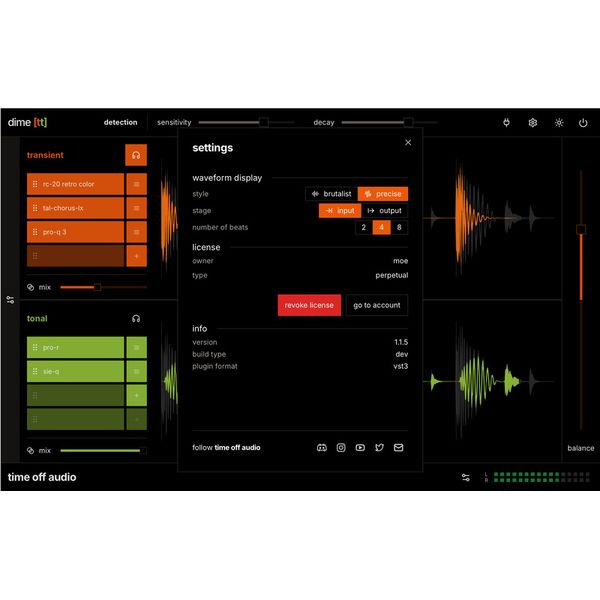
Task: Select the brutalist waveform style
Action: 331,194
